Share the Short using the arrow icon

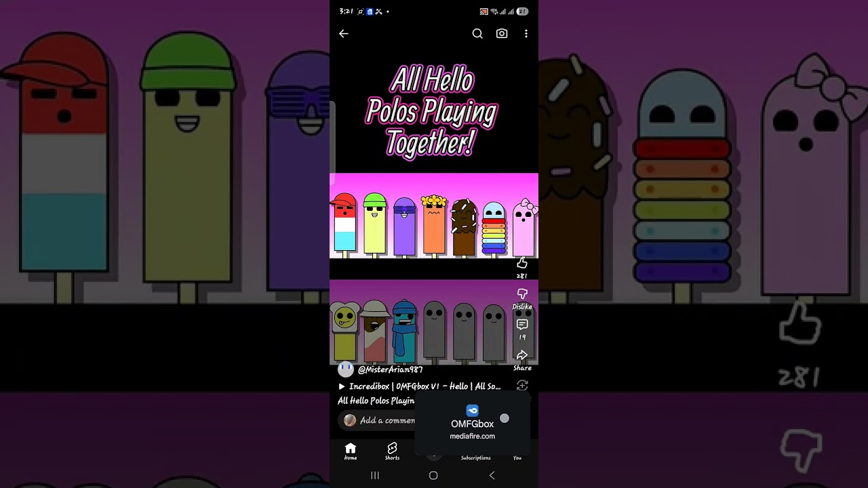tap(522, 355)
